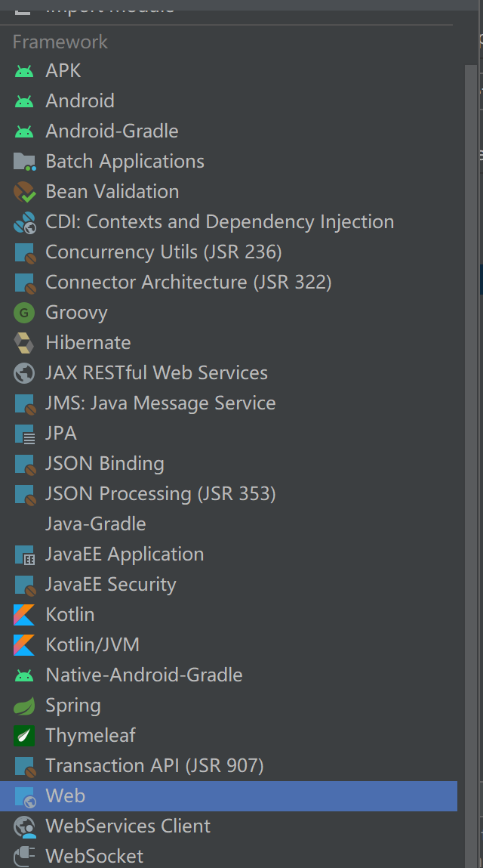Select APK framework from the menu
Screen dimensions: 483x868
pyautogui.click(x=229, y=71)
